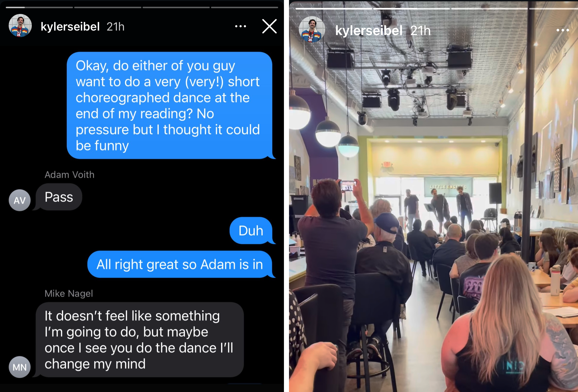Screen dimensions: 578x392
Task: Open kylerseibel profile picture on left story
Action: pos(20,26)
